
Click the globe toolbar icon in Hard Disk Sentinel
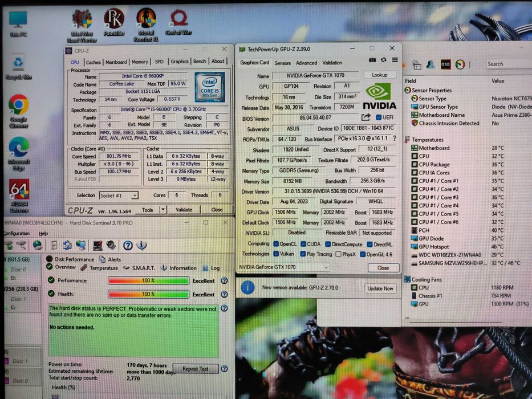37,245
